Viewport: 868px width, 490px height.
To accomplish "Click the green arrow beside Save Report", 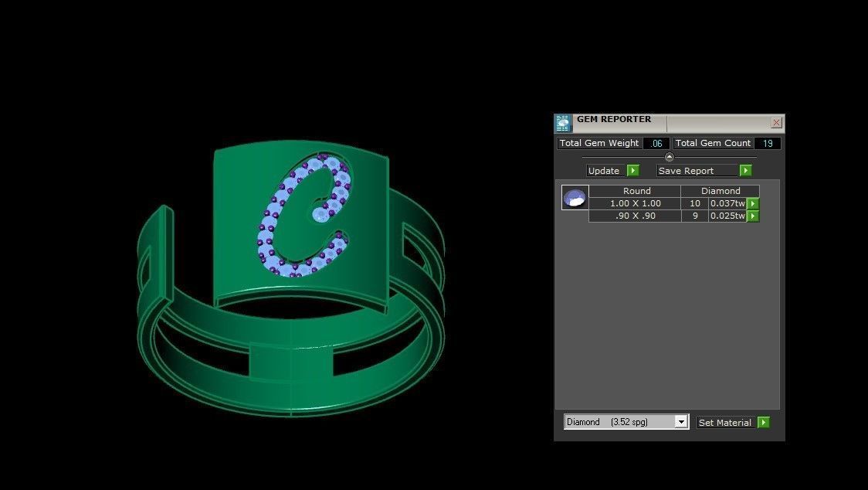I will 746,171.
